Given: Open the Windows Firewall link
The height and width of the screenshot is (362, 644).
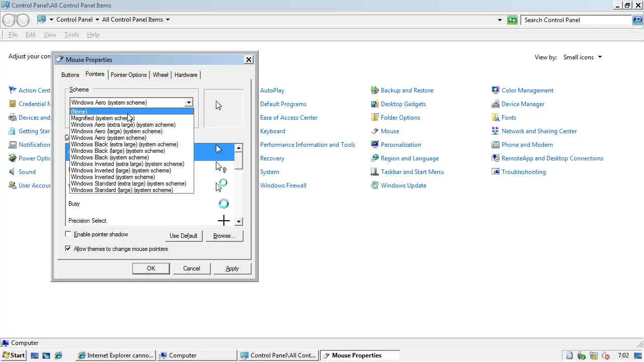Looking at the screenshot, I should [x=283, y=186].
